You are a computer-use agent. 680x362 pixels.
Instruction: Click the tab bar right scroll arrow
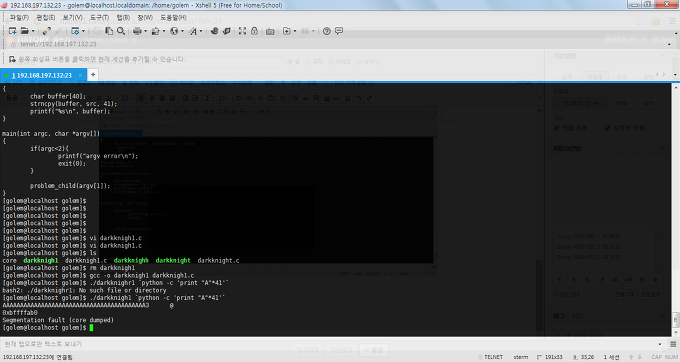coord(664,75)
